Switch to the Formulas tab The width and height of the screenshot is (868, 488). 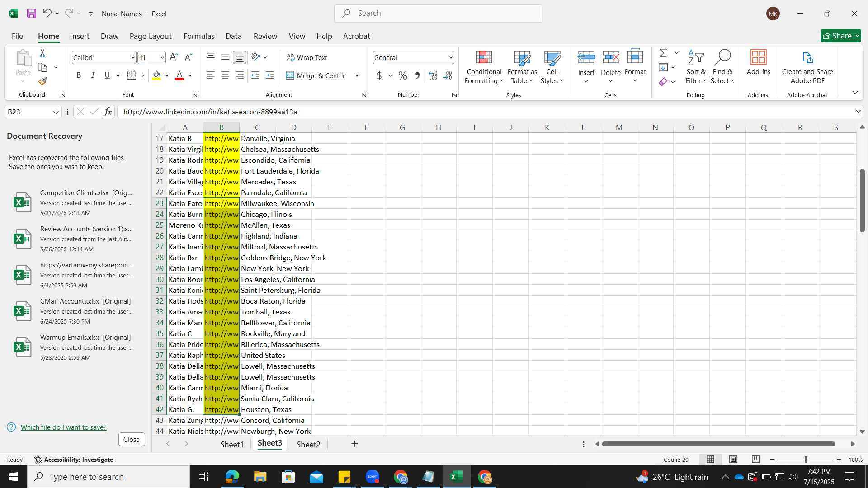(x=199, y=36)
